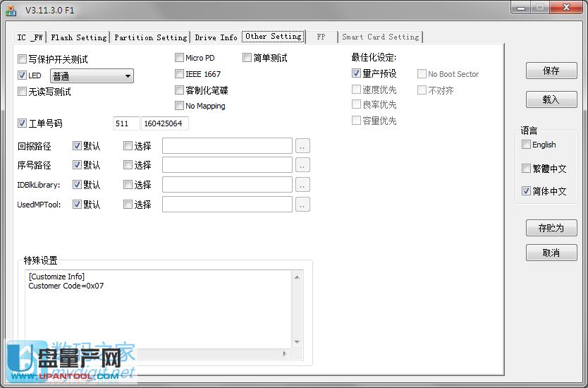The width and height of the screenshot is (588, 388).
Task: Click the 特殊设置 scroll down arrow
Action: coord(297,342)
